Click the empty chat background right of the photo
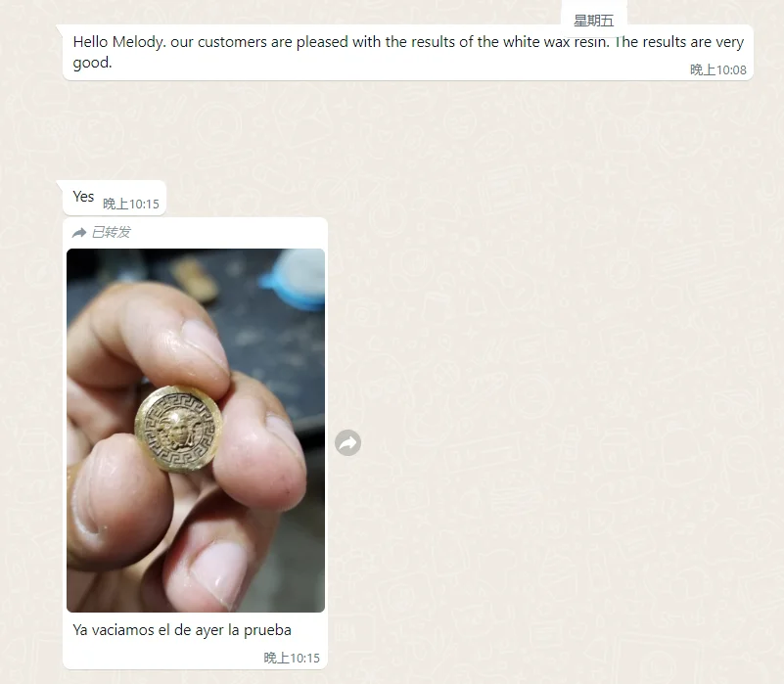Image resolution: width=784 pixels, height=684 pixels. click(550, 400)
